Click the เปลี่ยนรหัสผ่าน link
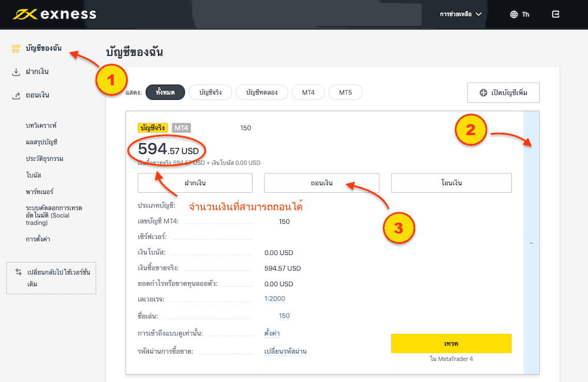Screen dimensions: 588x382 285,351
